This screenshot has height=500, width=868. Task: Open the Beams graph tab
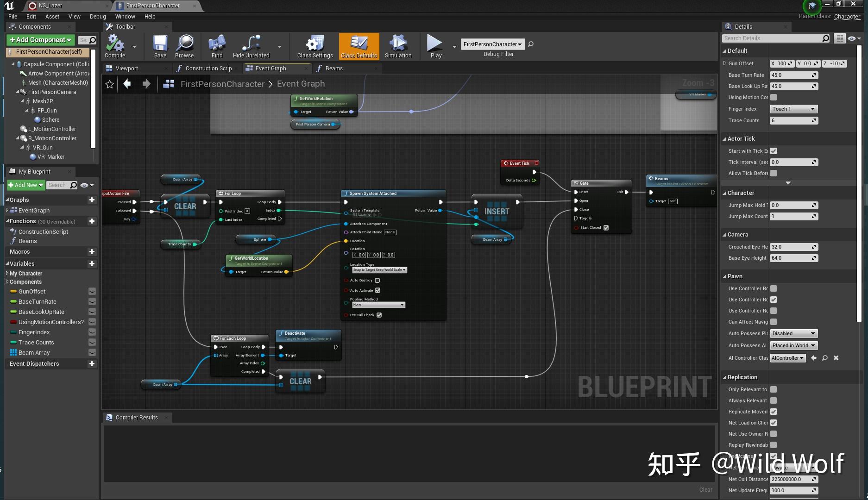333,68
